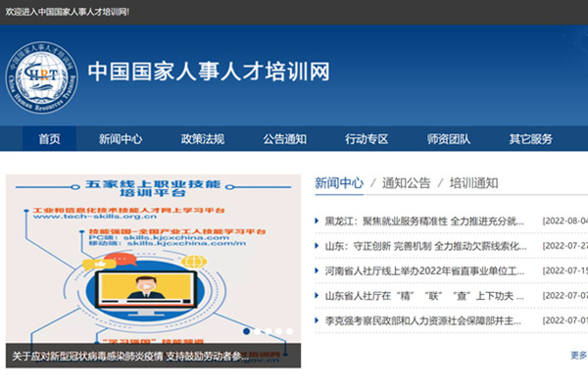588x392 pixels.
Task: Read the 河南省人社厅线上举办2022年 article
Action: click(x=424, y=270)
